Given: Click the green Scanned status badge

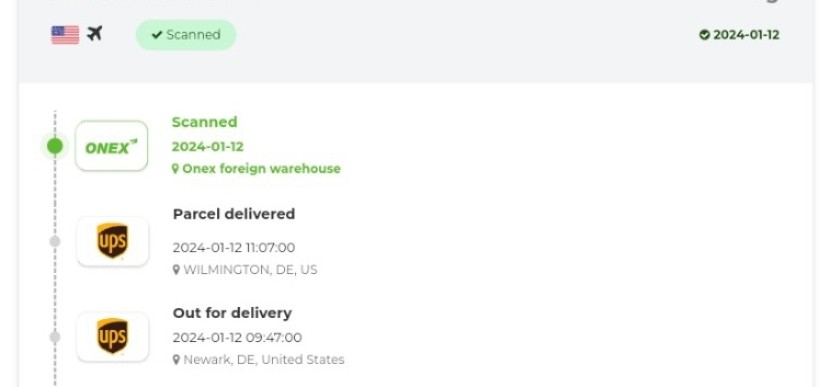Looking at the screenshot, I should 186,35.
